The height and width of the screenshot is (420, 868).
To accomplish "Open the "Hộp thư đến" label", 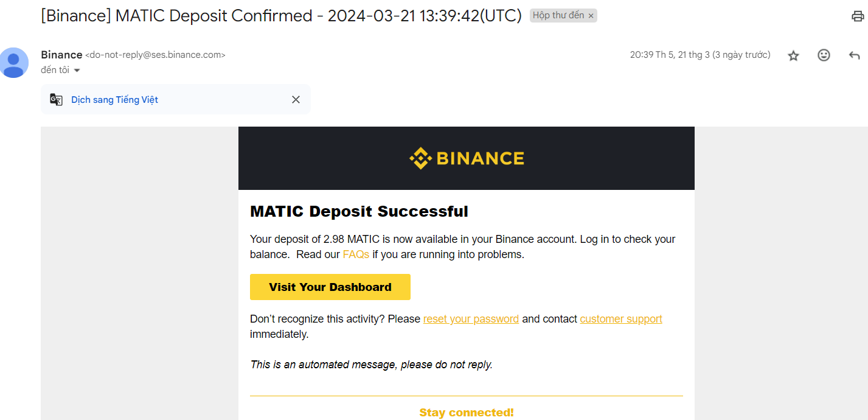I will tap(558, 16).
